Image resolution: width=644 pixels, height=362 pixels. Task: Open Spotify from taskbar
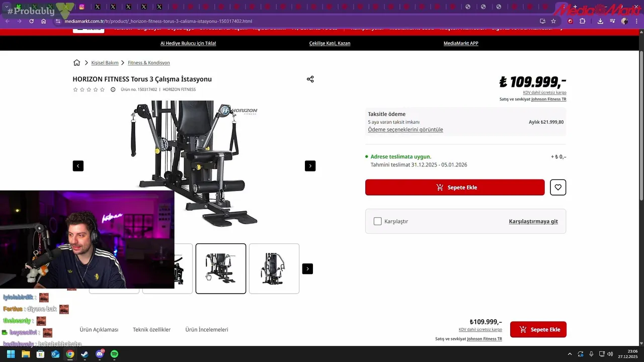pos(114,354)
